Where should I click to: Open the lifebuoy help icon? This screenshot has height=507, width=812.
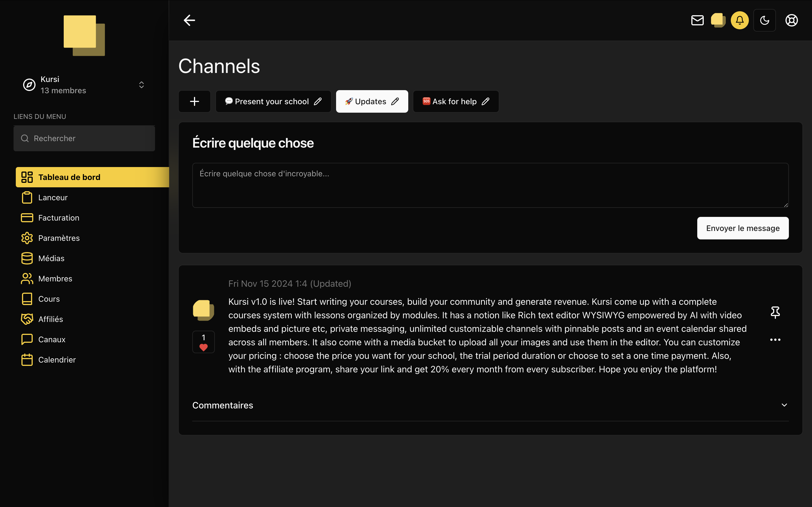[x=791, y=20]
